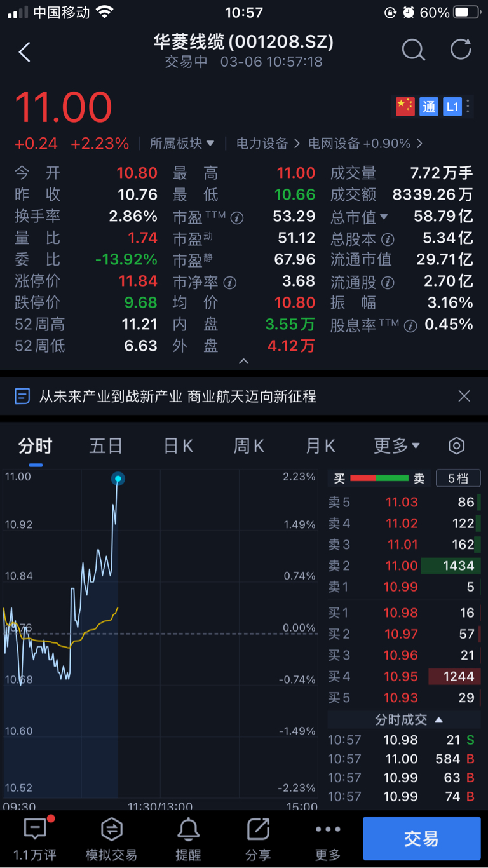
Task: Expand chart 更多 periods dropdown
Action: pos(397,446)
